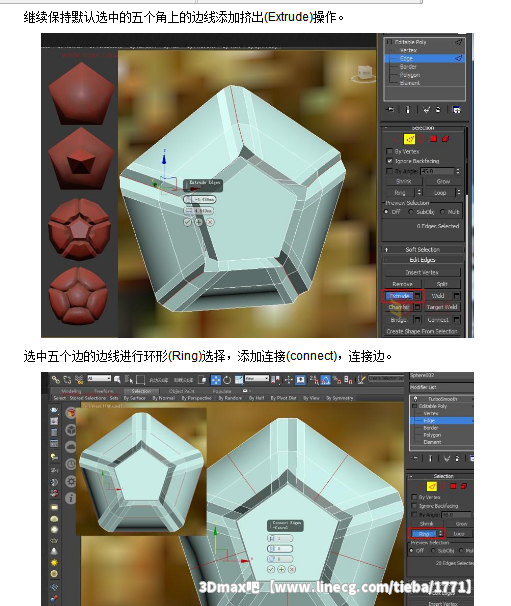Click Chamfer button in Edit Edges rollout

(399, 307)
